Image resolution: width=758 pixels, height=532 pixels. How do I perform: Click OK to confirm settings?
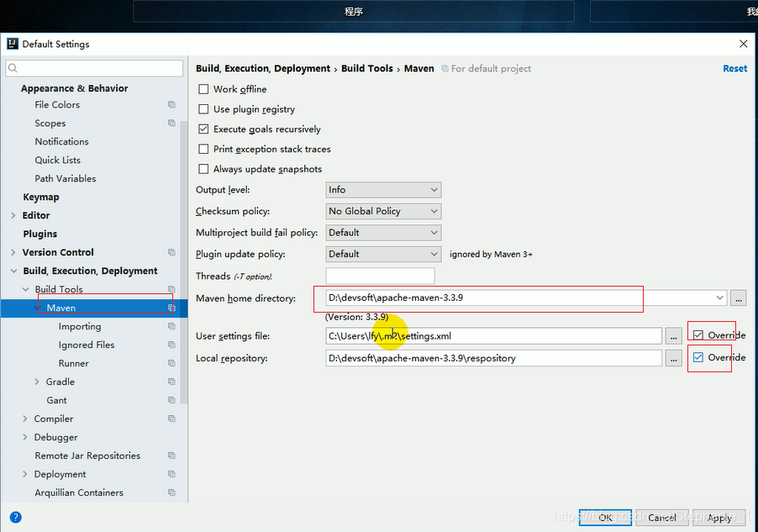point(605,518)
